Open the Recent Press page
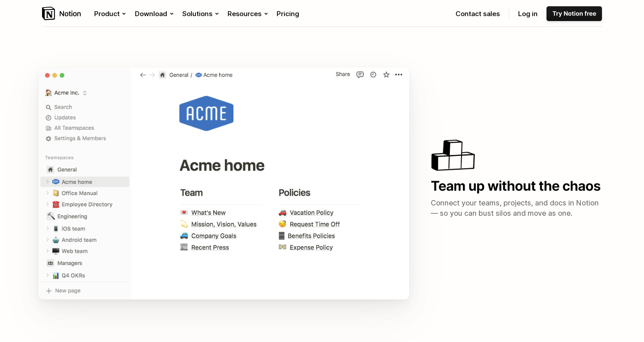 point(210,248)
